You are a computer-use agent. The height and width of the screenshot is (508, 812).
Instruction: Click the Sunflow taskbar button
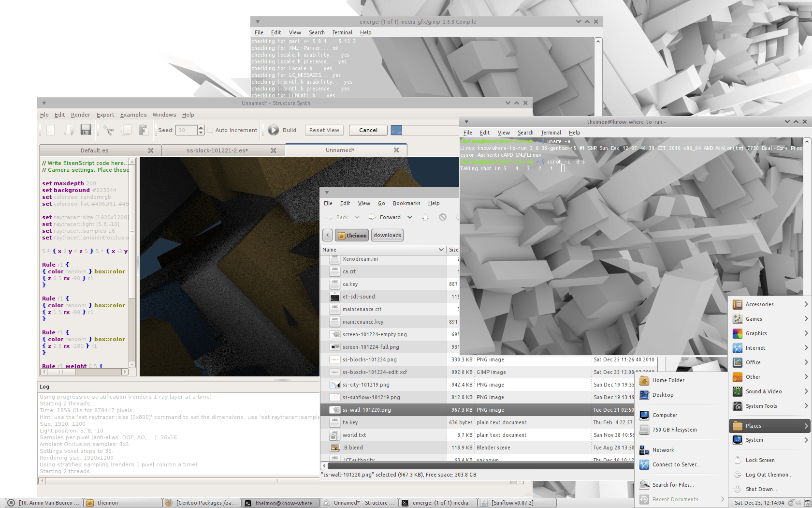click(x=517, y=503)
